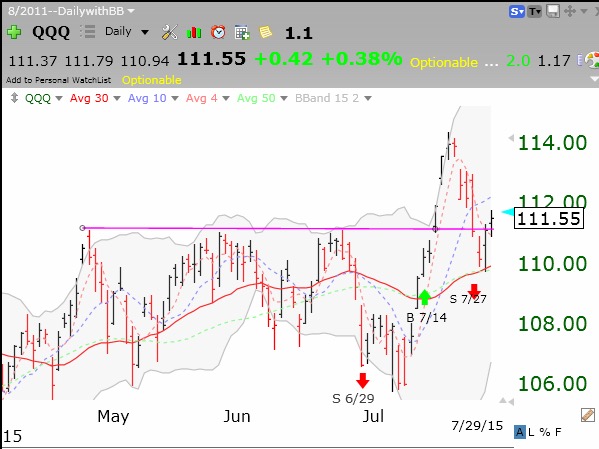Click the 106.00 price scale label

[x=552, y=383]
